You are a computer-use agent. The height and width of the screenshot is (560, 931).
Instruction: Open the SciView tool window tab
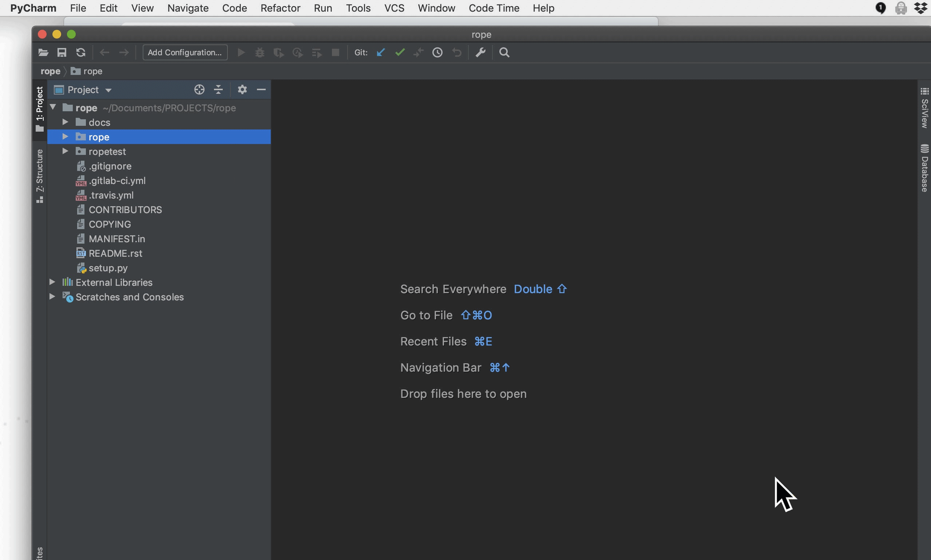[924, 108]
